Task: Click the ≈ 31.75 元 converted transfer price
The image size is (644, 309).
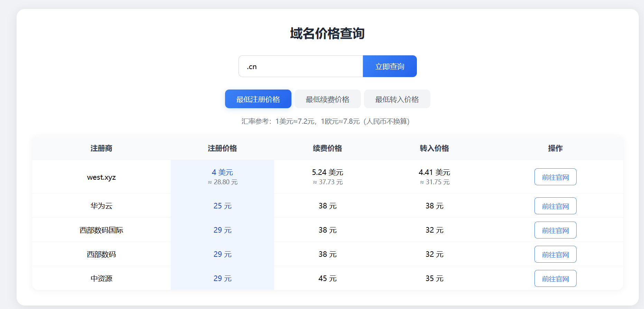Action: click(435, 182)
